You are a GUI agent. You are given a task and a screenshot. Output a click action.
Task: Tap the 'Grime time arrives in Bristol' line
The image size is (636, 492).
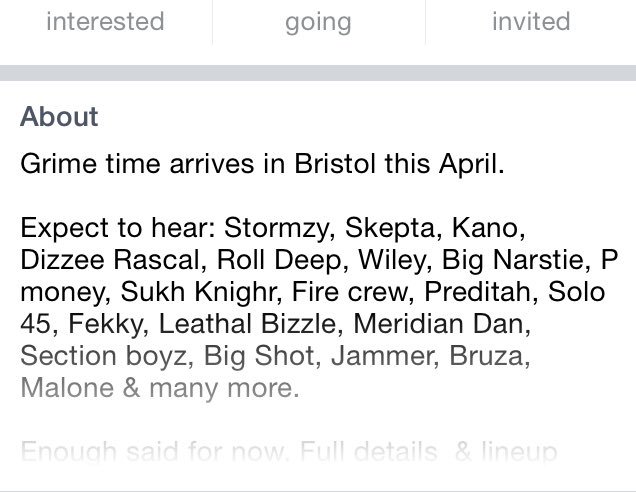tap(262, 165)
